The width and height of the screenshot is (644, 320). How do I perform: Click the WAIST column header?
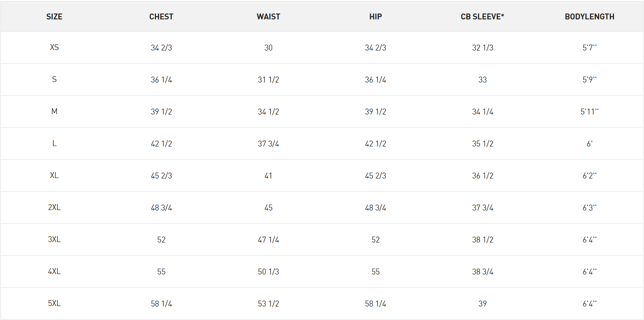[268, 17]
